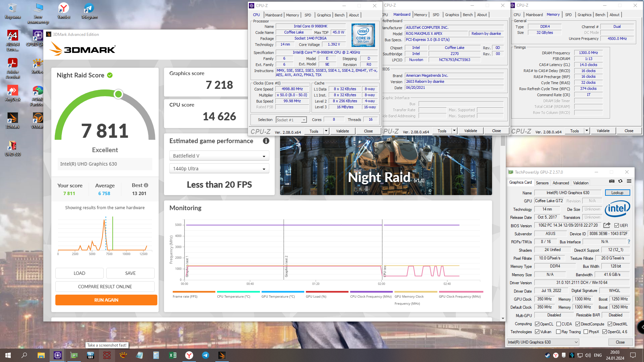The image size is (644, 362).
Task: Switch to the Graphics tab in rightmost CPU-Z
Action: click(584, 15)
